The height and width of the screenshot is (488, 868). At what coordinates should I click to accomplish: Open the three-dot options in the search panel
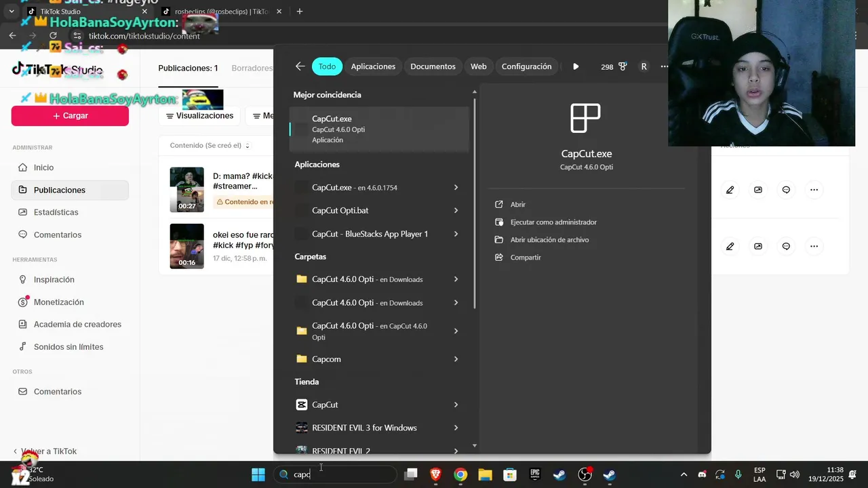tap(665, 66)
